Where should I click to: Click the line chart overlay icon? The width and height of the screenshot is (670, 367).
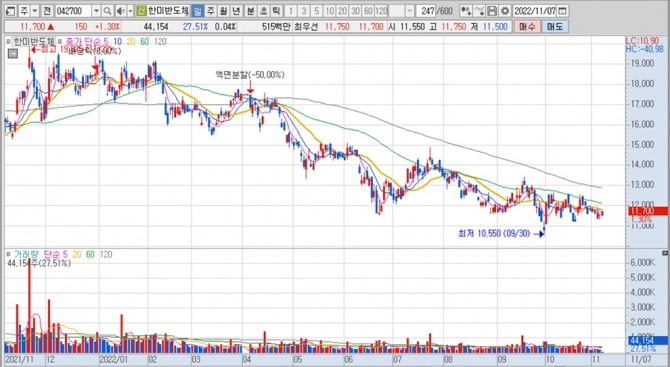coord(480,11)
